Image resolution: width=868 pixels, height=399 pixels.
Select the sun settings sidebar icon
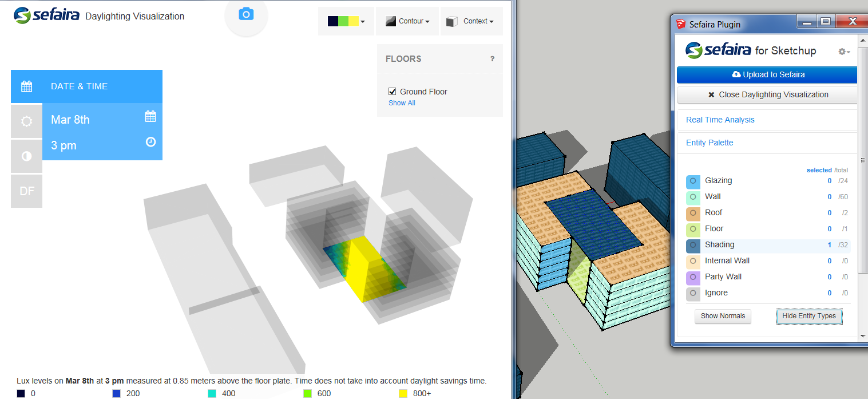pos(26,121)
